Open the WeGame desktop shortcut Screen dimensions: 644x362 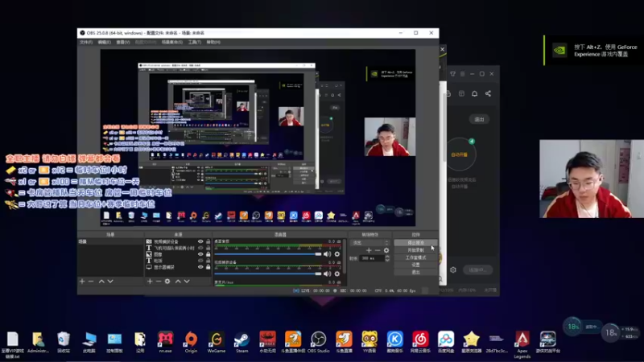click(x=217, y=342)
